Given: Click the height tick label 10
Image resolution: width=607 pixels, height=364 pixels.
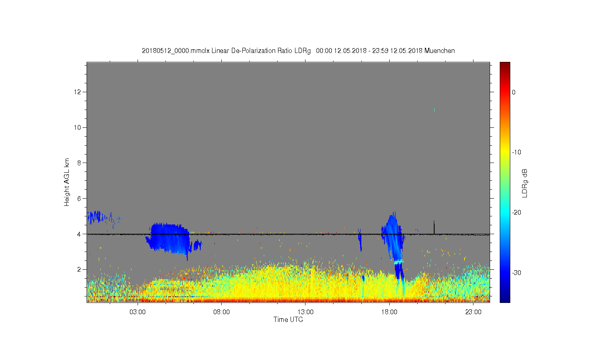Looking at the screenshot, I should pyautogui.click(x=78, y=127).
